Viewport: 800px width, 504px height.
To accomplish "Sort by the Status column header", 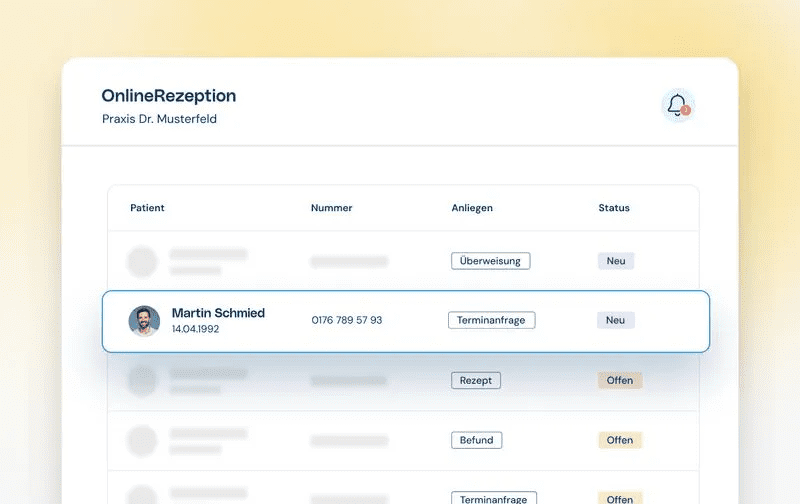I will tap(614, 208).
